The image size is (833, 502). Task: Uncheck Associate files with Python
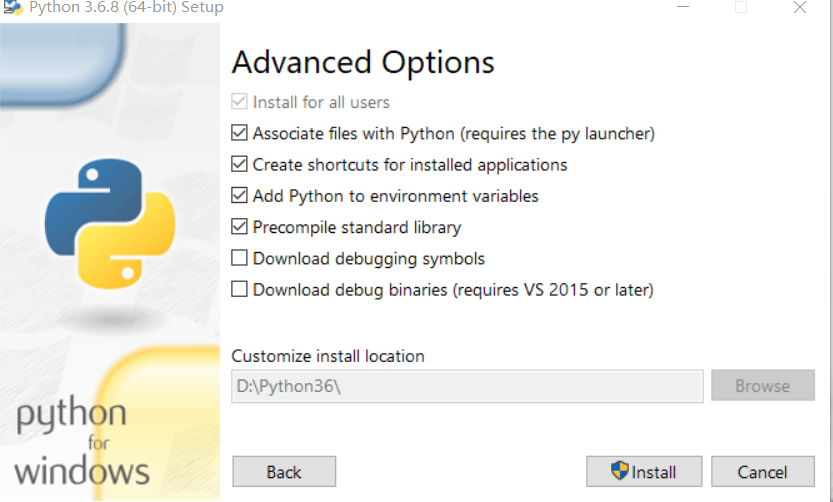tap(239, 133)
